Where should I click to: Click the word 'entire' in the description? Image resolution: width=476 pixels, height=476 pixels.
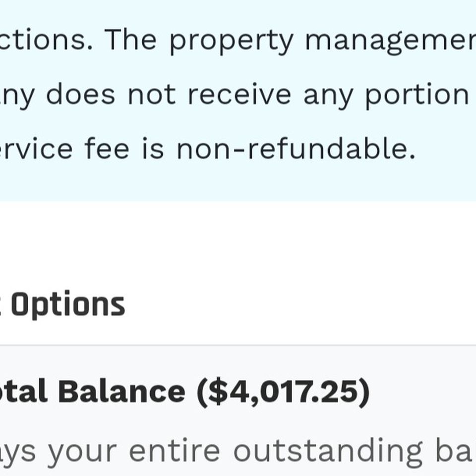(175, 451)
